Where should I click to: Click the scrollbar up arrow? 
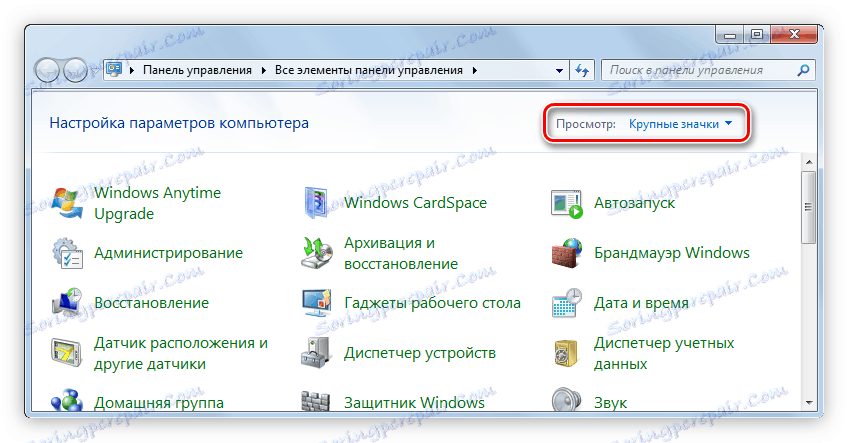809,162
